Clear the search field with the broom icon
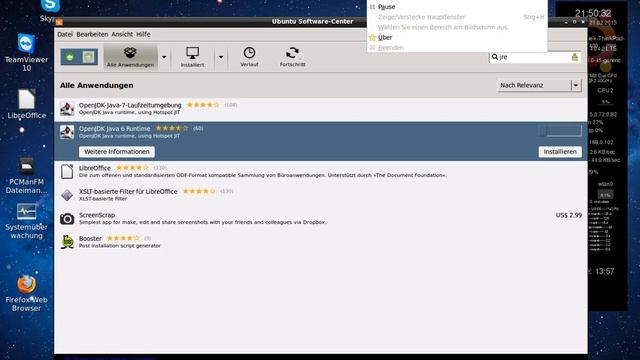 575,57
